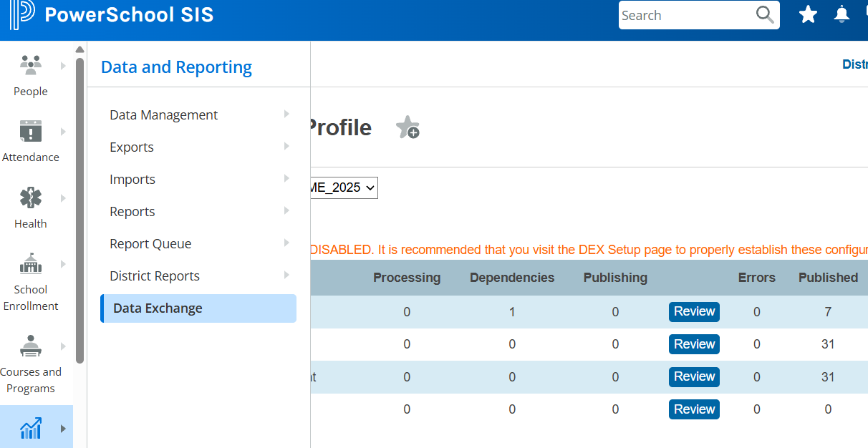Click the PowerSchool logo icon
The height and width of the screenshot is (448, 868).
(22, 14)
